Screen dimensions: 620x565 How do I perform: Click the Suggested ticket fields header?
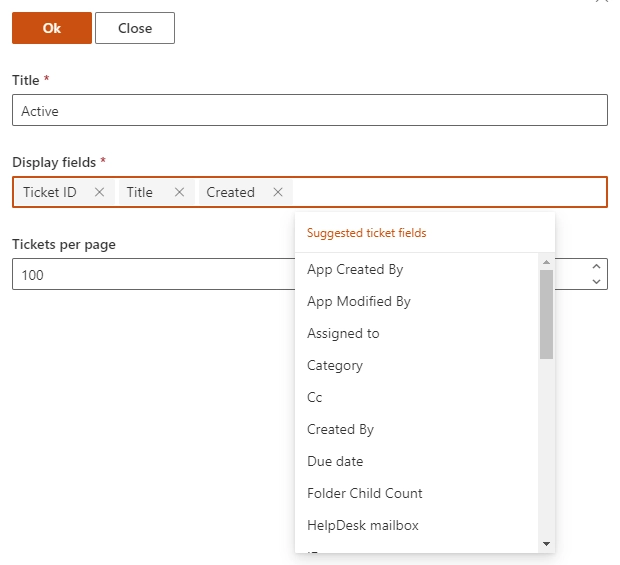point(367,233)
